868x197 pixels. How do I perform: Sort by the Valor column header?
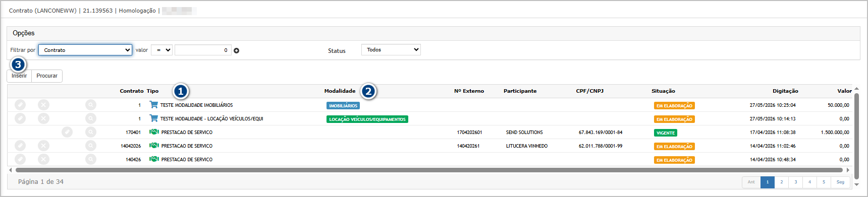click(844, 91)
